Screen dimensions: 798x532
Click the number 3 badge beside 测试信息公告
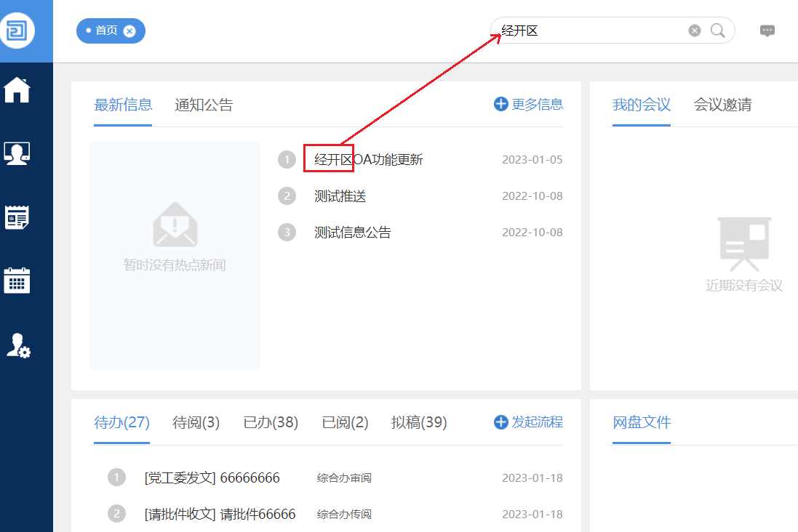click(x=287, y=233)
